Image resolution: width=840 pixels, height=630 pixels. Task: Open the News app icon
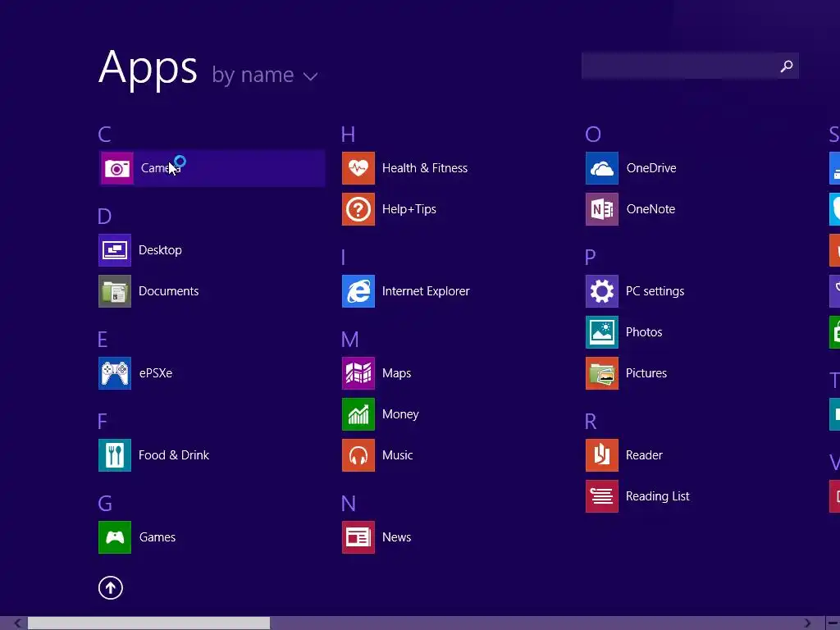358,537
